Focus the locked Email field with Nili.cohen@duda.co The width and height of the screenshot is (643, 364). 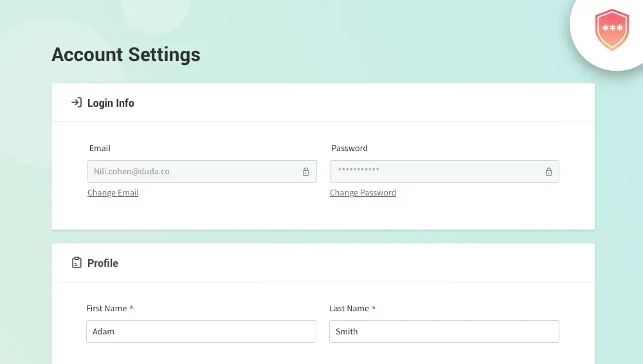[x=202, y=172]
